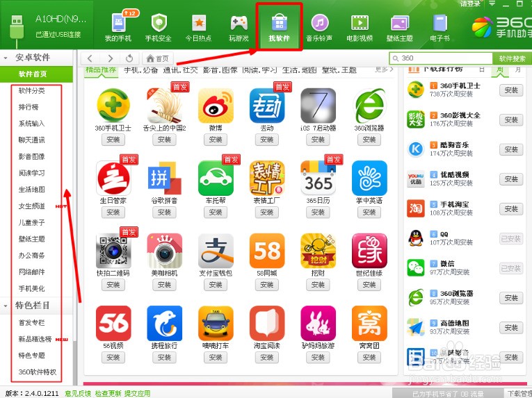
Task: Open 软件分类 in the left sidebar
Action: 32,91
